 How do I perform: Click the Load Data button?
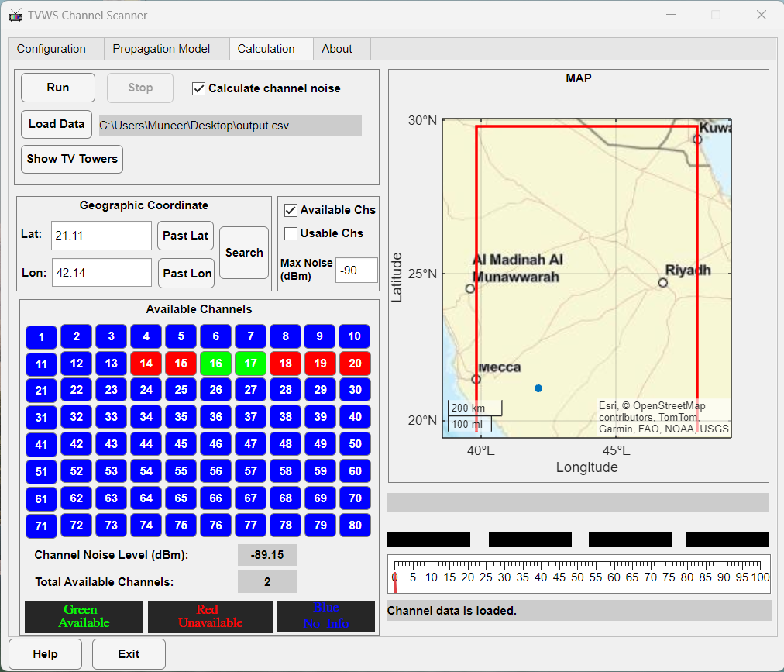(x=57, y=124)
